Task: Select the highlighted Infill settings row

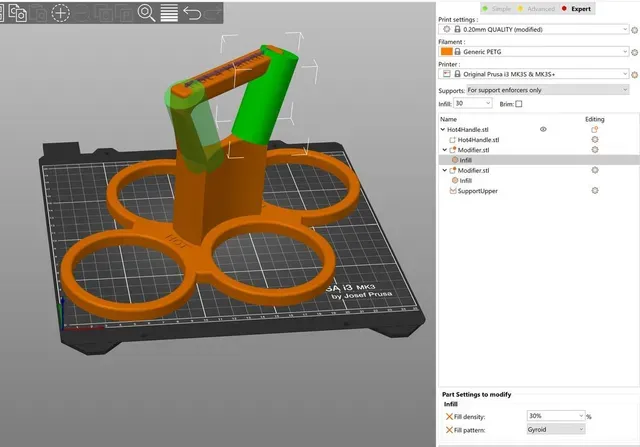Action: (539, 160)
